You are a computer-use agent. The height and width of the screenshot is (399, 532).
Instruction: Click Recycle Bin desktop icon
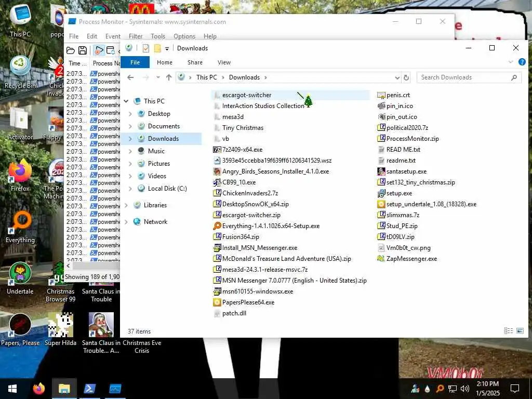[20, 72]
